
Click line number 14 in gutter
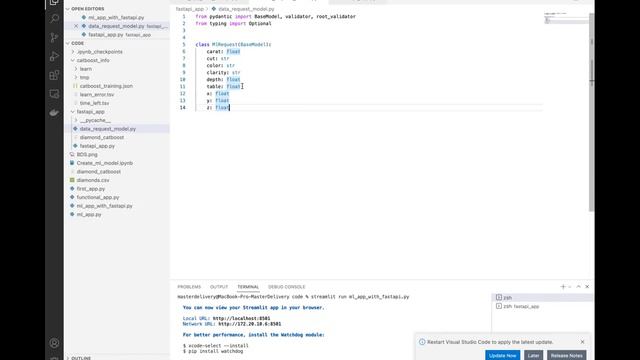pyautogui.click(x=182, y=108)
